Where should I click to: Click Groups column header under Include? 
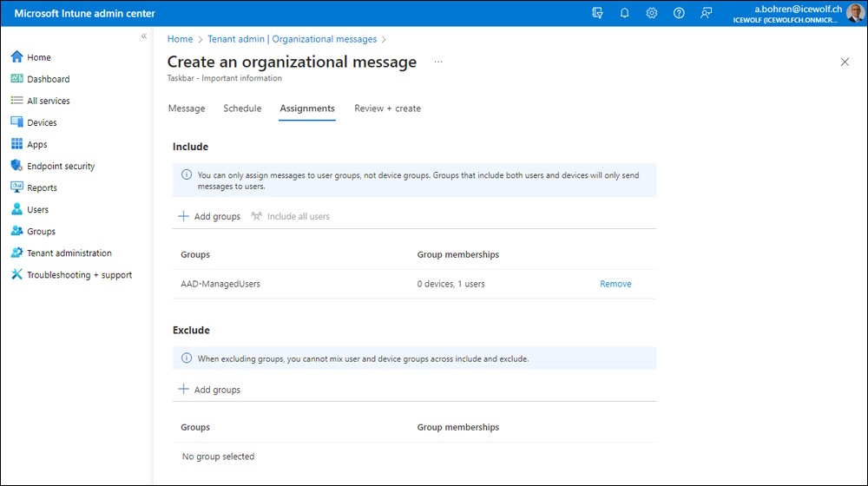click(x=195, y=254)
